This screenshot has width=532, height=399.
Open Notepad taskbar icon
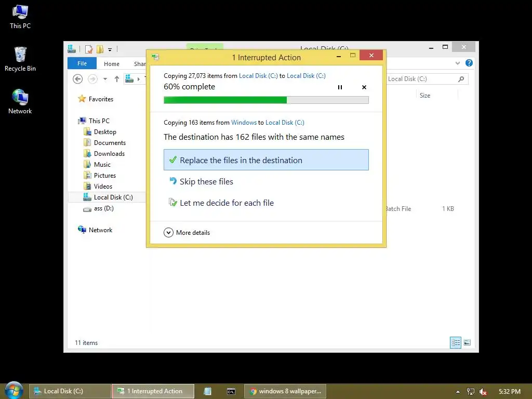tap(208, 391)
